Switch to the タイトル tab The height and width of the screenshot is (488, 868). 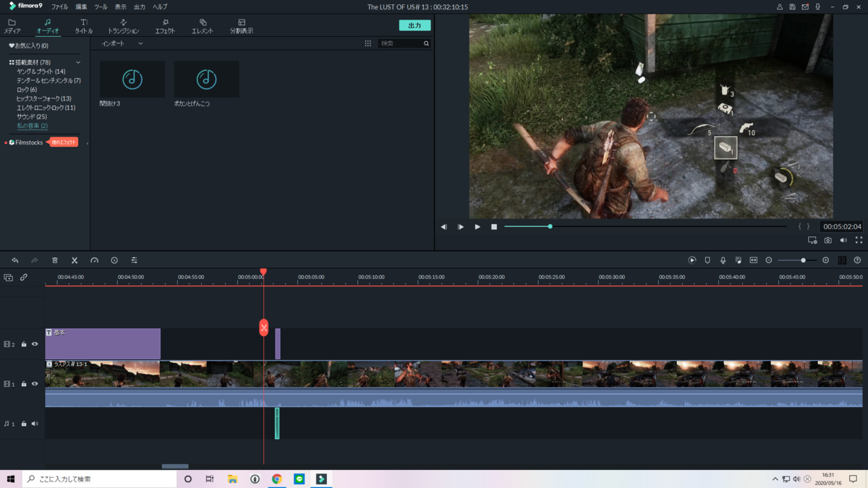[x=84, y=27]
